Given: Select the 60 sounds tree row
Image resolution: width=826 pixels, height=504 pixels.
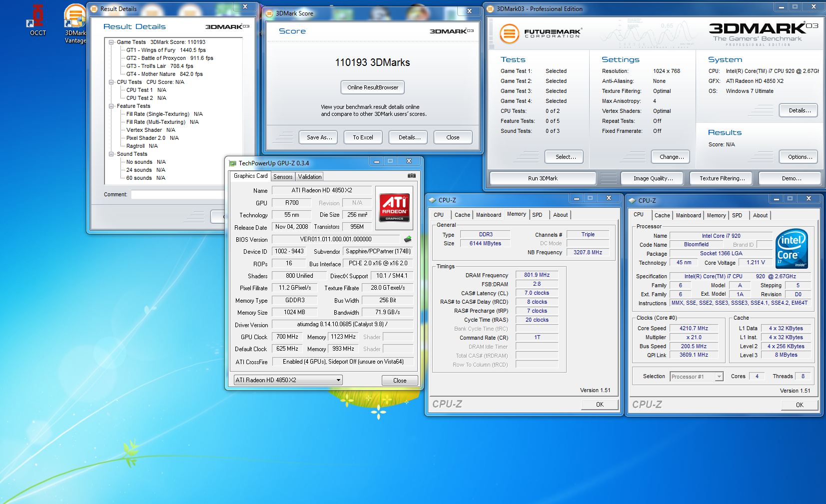Looking at the screenshot, I should click(x=145, y=178).
